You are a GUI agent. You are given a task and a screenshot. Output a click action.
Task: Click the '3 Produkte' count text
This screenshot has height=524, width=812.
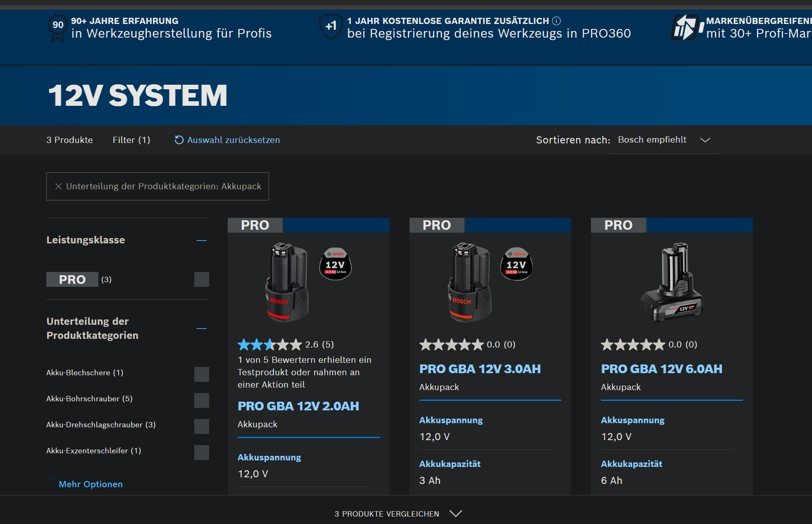[x=69, y=140]
